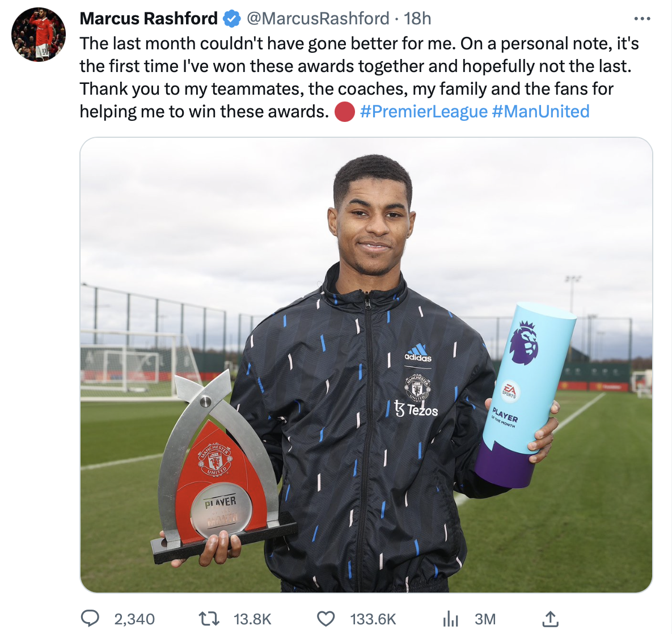Image resolution: width=672 pixels, height=634 pixels.
Task: Like the tweet with heart icon
Action: (326, 619)
